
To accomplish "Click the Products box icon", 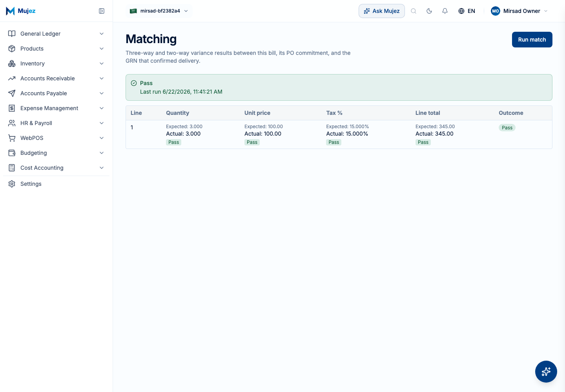I will tap(12, 49).
